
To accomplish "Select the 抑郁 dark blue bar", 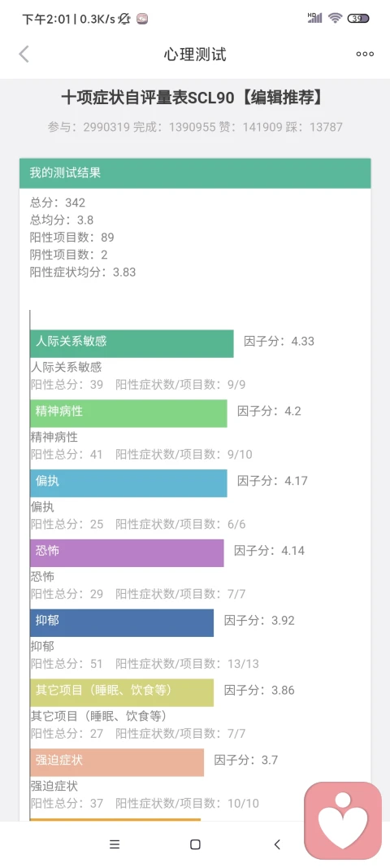I will [x=122, y=623].
